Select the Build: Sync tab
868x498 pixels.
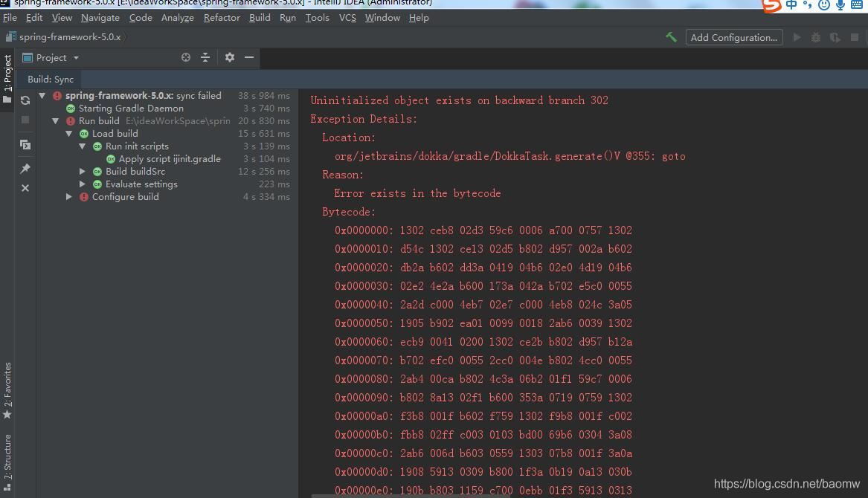tap(51, 80)
